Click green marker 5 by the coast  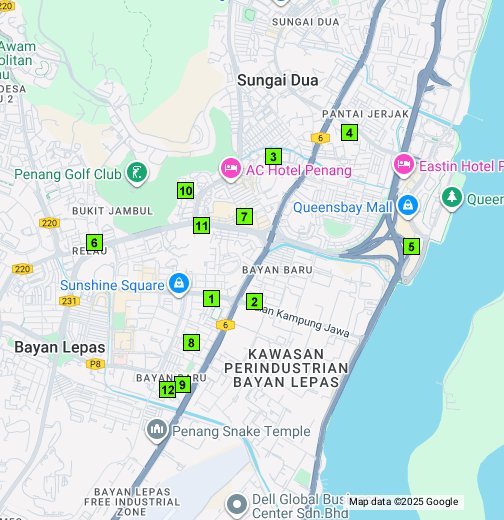[x=411, y=247]
